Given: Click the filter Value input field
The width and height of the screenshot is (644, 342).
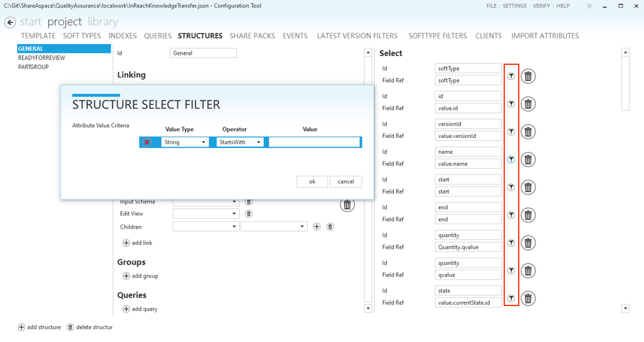Looking at the screenshot, I should (x=314, y=142).
